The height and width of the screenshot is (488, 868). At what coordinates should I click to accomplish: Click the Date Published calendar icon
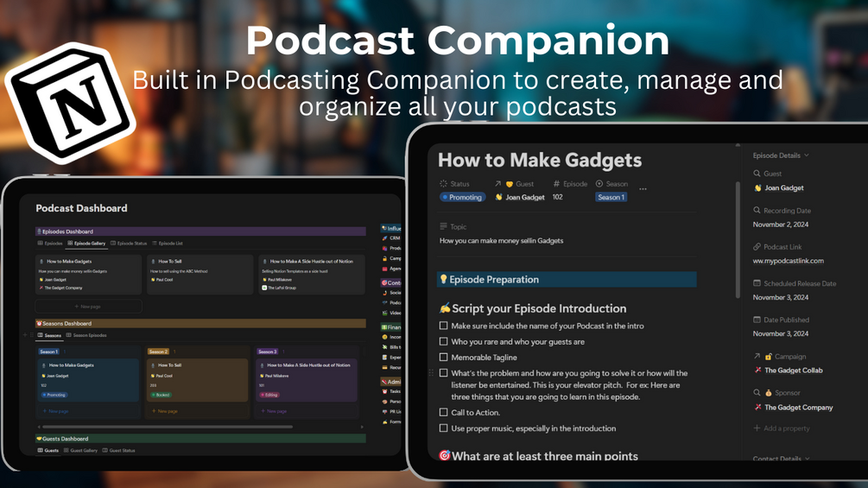757,320
